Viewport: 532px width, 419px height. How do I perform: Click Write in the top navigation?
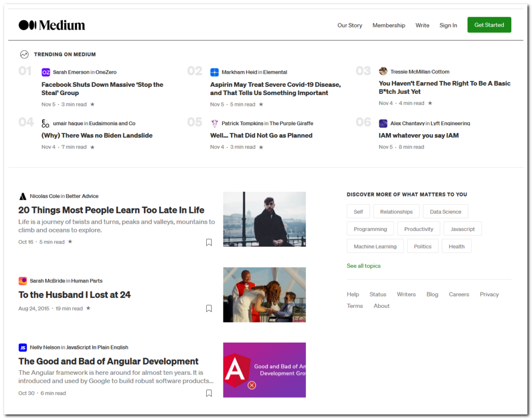[422, 25]
